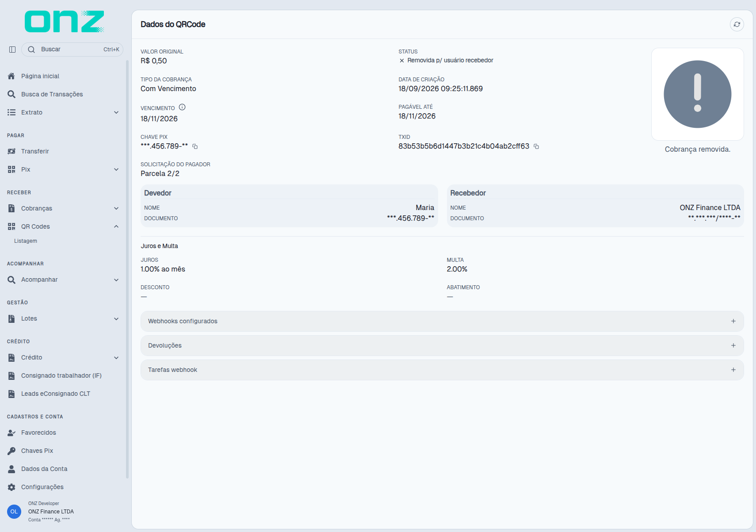Open Chaves Pix page
Viewport: 756px width, 532px height.
pos(37,451)
